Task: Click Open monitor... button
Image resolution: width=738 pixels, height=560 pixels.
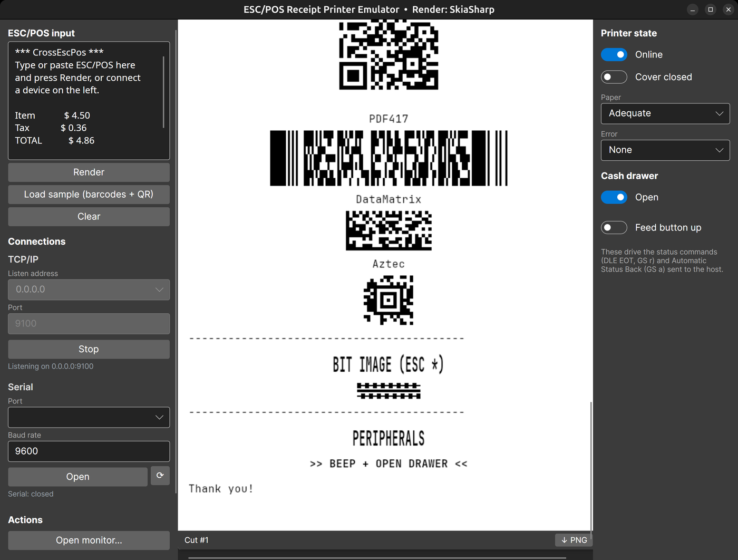Action: [x=89, y=540]
